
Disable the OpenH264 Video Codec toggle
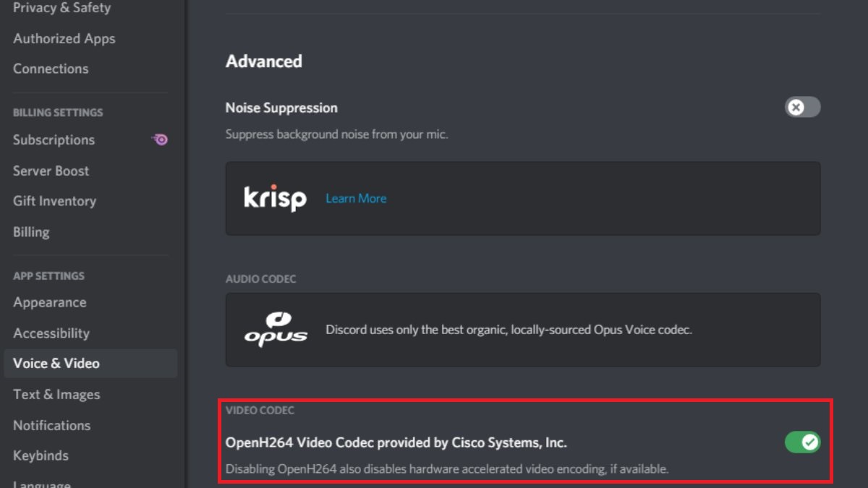803,442
